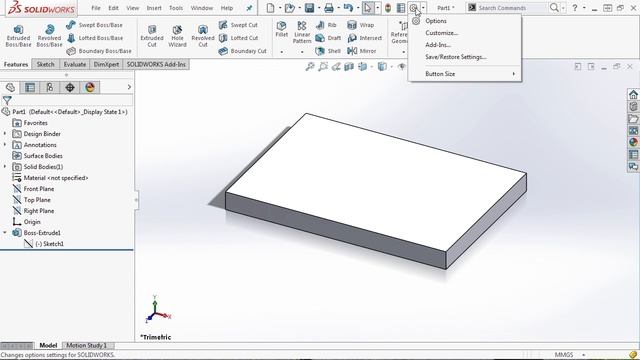Select the Front Plane in tree
640x360 pixels.
coord(39,189)
